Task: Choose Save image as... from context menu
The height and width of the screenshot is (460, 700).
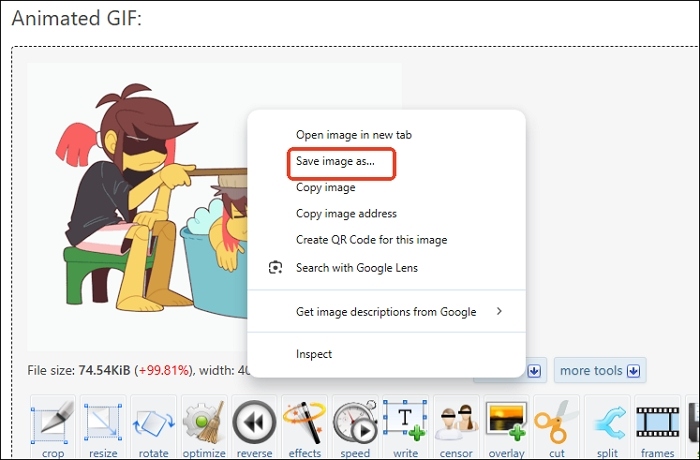Action: (336, 161)
